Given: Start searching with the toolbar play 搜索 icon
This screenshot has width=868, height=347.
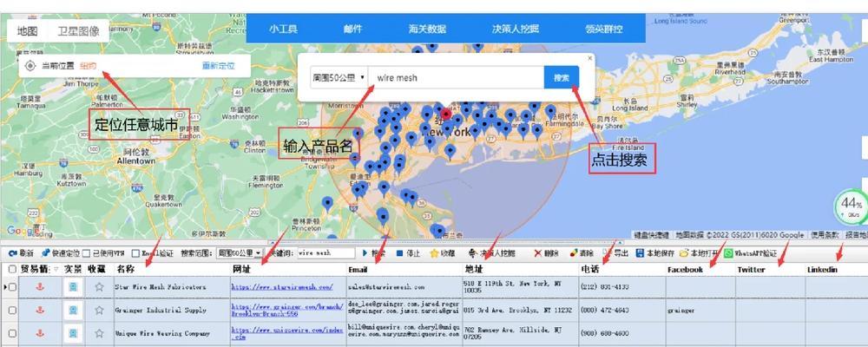Looking at the screenshot, I should pos(365,253).
